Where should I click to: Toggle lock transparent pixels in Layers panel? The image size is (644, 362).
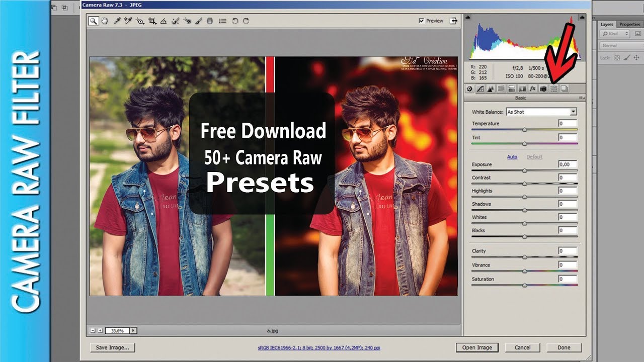[617, 58]
